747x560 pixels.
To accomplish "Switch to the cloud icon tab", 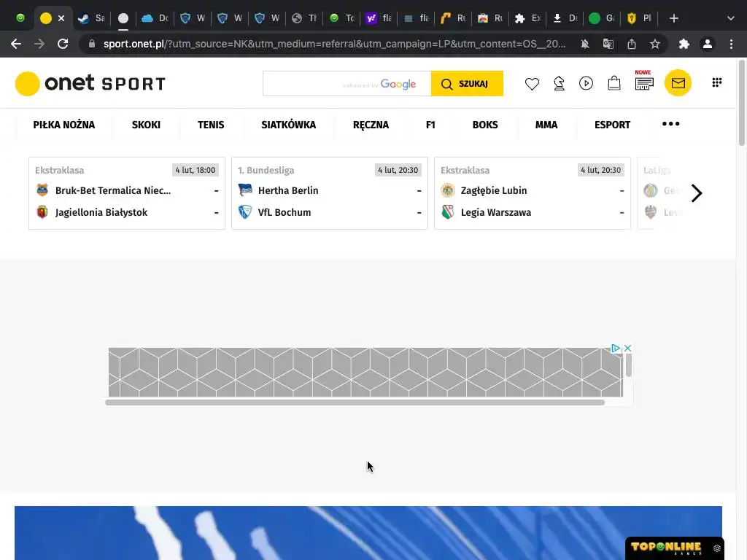I will pyautogui.click(x=155, y=18).
